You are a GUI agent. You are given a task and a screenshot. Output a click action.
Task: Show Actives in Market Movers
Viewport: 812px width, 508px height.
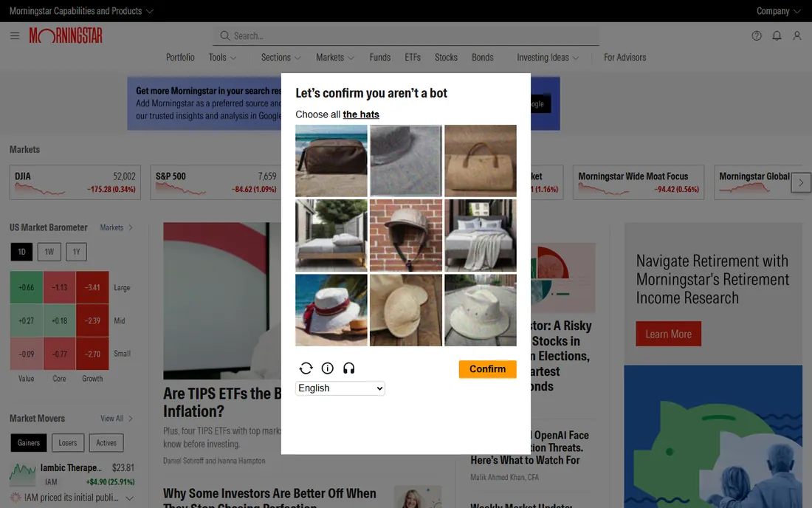(x=106, y=443)
